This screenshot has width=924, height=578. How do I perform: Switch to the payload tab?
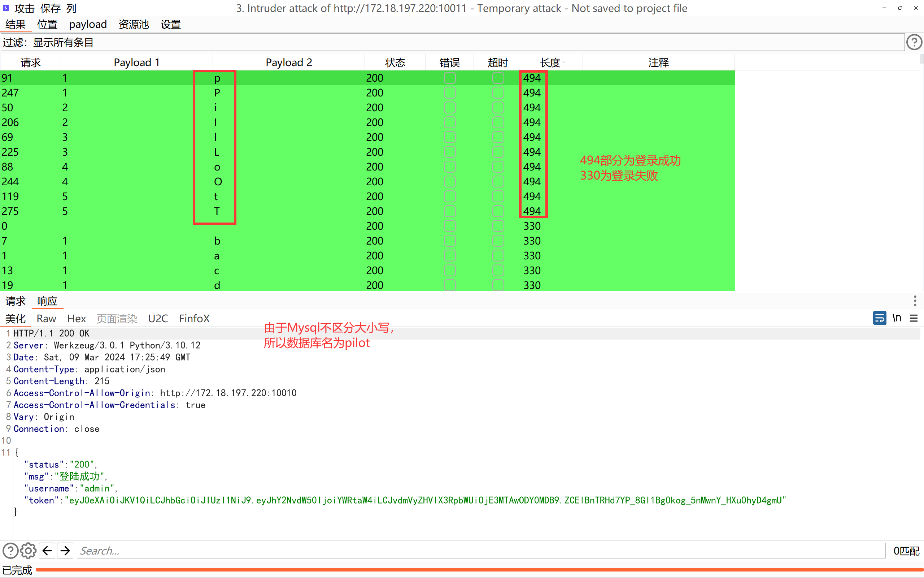pos(88,25)
